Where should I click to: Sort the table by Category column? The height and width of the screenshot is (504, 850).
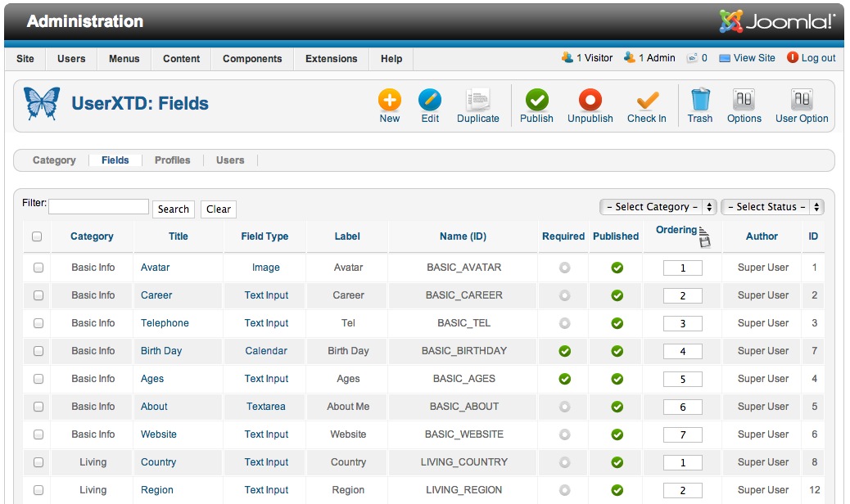tap(92, 236)
